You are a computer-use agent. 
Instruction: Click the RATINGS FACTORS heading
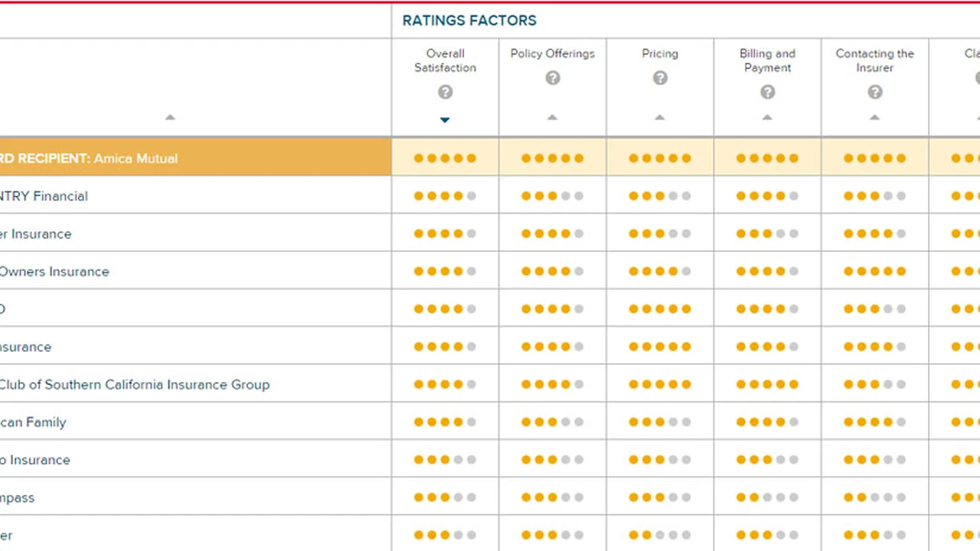(469, 21)
